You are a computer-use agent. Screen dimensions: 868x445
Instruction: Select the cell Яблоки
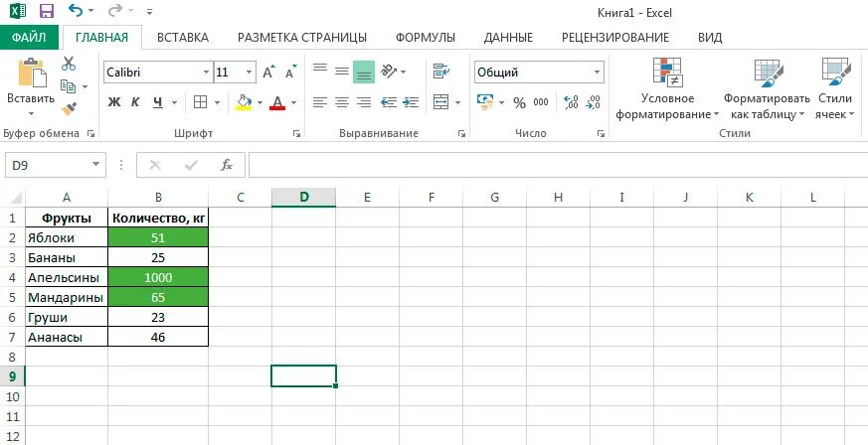(67, 237)
